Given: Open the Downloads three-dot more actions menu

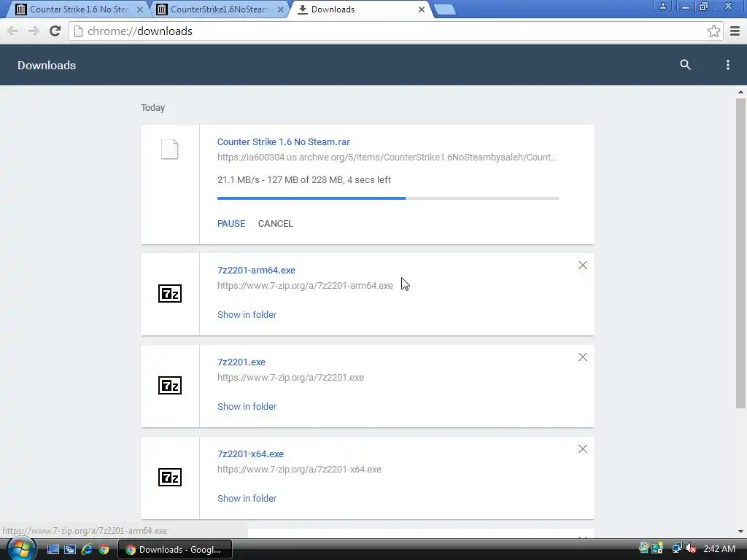Looking at the screenshot, I should [x=727, y=65].
